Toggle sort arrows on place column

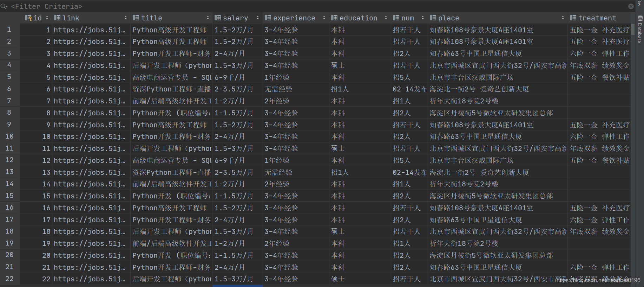coord(563,18)
